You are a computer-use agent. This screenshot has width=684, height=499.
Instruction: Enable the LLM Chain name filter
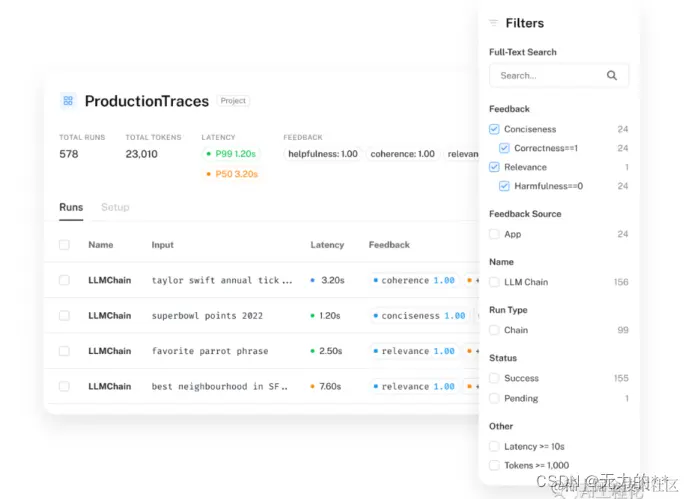click(494, 282)
